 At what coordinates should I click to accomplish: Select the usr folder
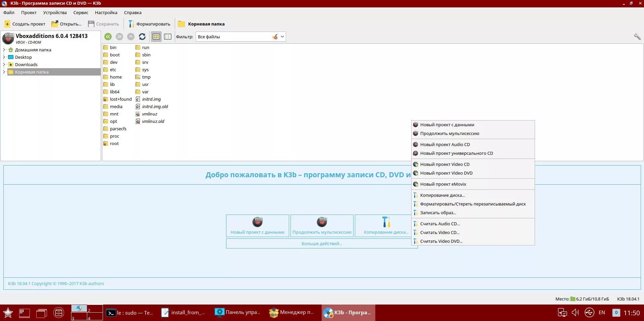click(142, 84)
